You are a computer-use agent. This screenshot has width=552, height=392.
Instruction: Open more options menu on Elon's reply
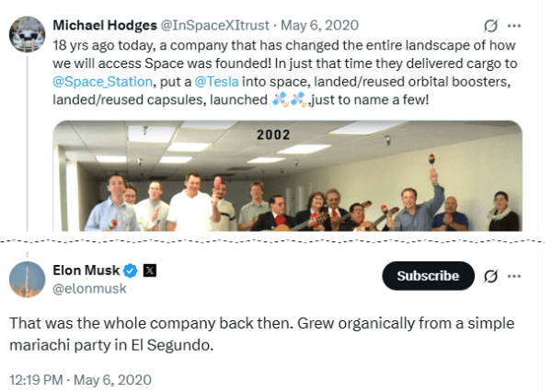pyautogui.click(x=515, y=275)
